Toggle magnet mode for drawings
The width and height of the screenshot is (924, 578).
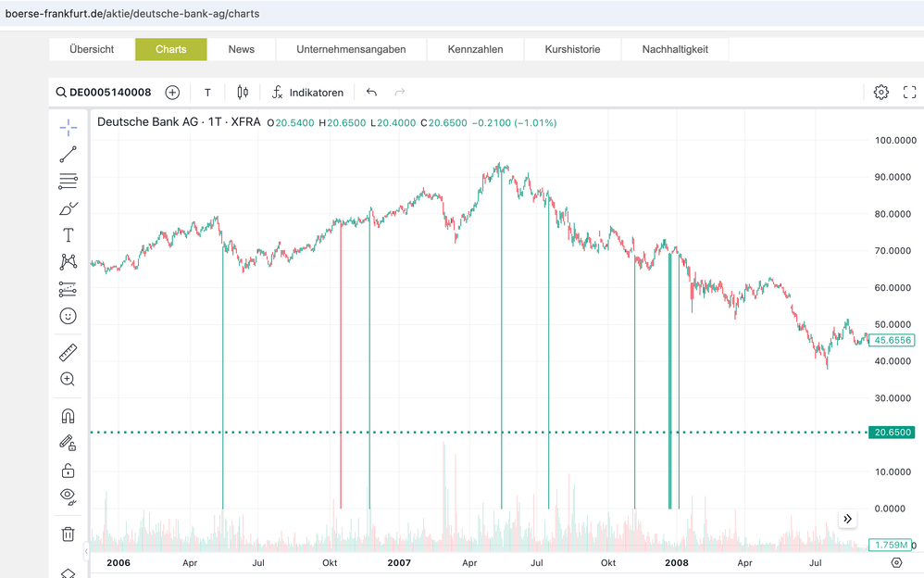click(x=68, y=417)
